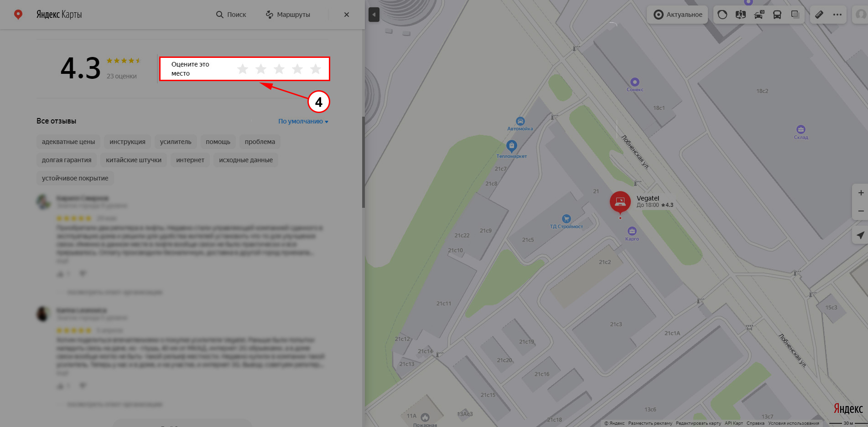868x427 pixels.
Task: Rate this place with five stars
Action: click(x=316, y=69)
